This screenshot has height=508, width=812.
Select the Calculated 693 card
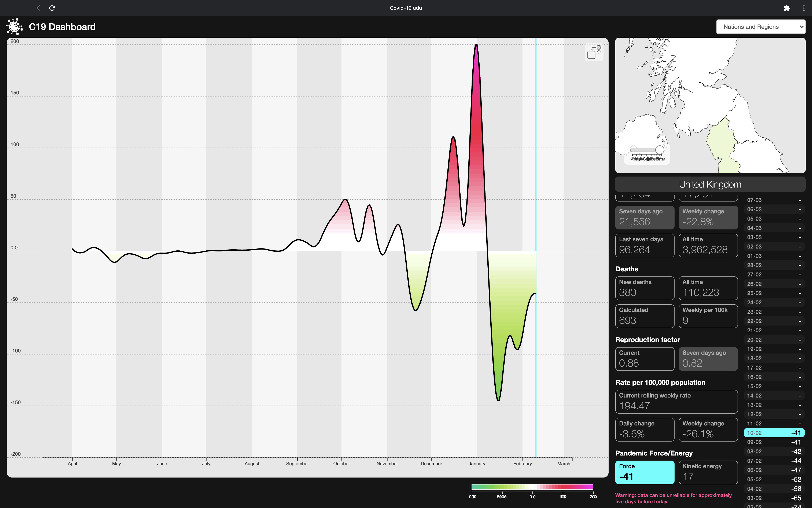[645, 316]
